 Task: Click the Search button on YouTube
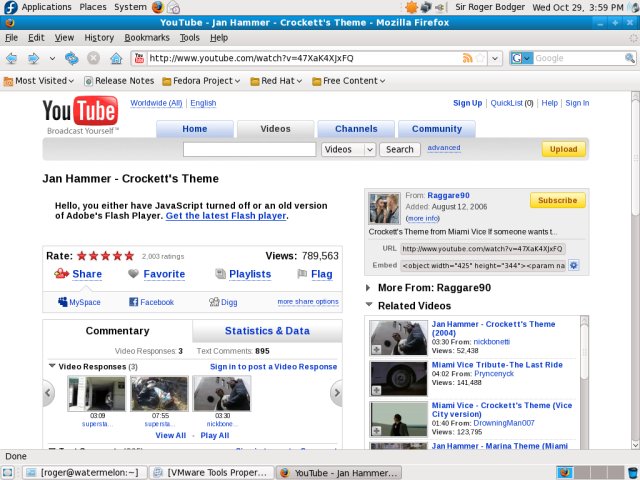point(400,149)
